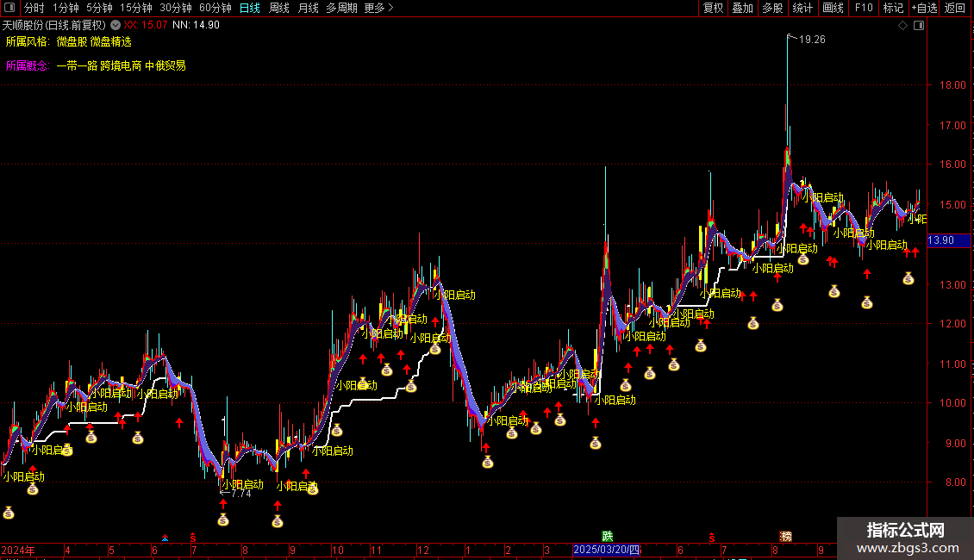Expand the 更多 more periods menu

click(x=379, y=8)
